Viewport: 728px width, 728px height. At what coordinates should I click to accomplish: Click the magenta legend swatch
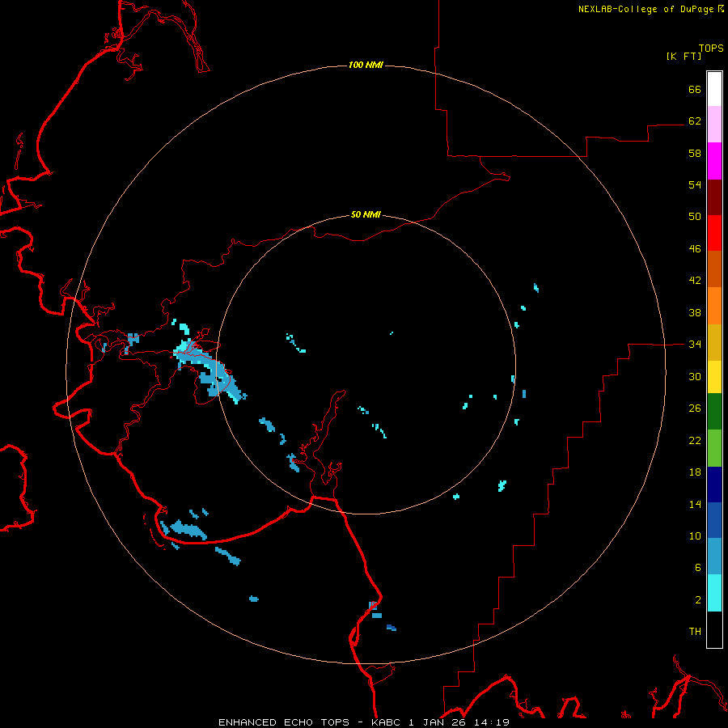click(714, 161)
